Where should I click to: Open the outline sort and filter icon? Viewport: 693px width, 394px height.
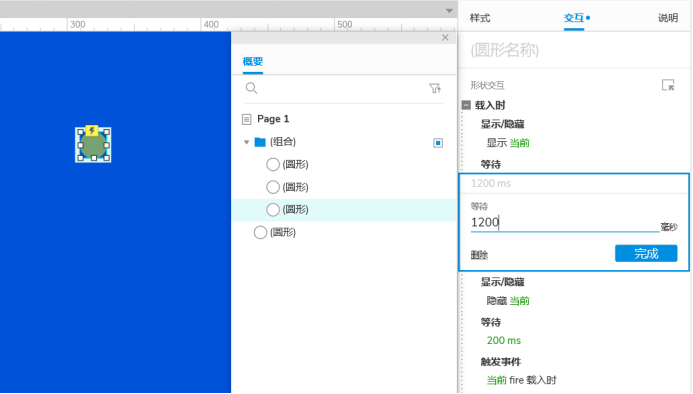435,88
